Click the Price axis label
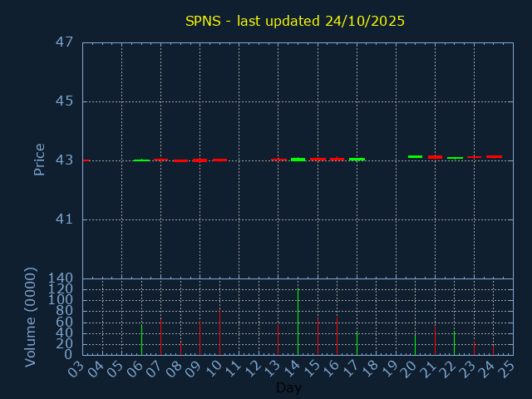Image resolution: width=532 pixels, height=399 pixels. [39, 160]
